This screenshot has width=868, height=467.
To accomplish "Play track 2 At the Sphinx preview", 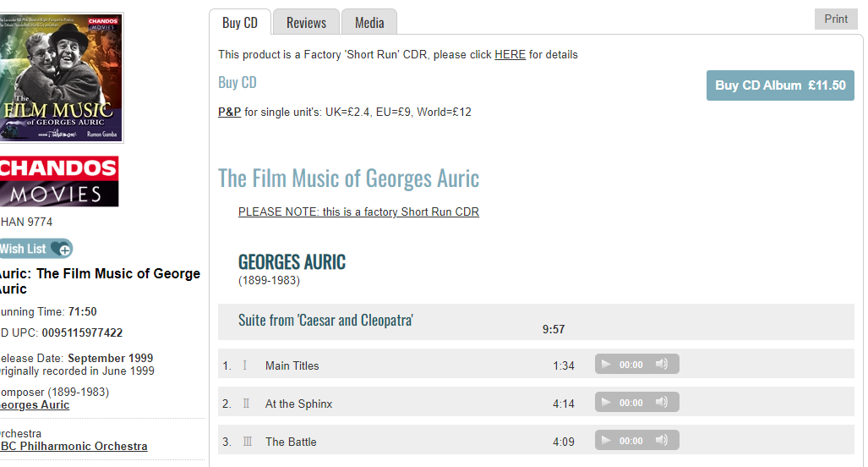I will pyautogui.click(x=605, y=403).
